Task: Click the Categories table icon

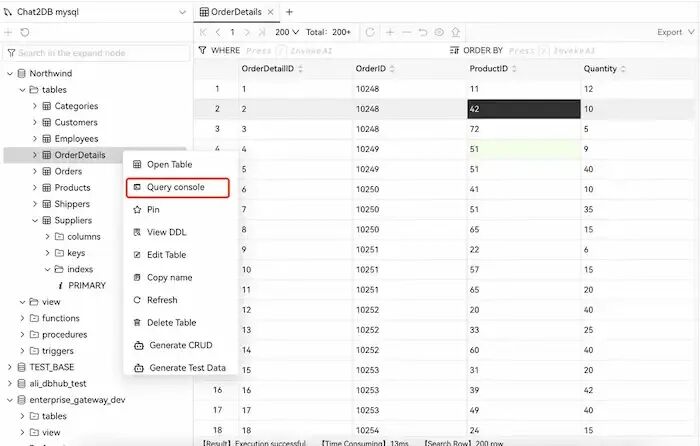Action: 46,106
